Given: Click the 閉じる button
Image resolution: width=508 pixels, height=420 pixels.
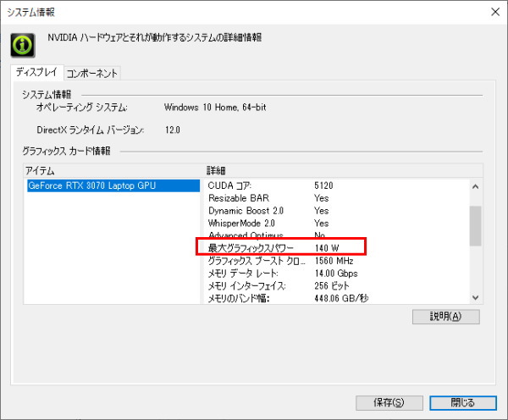Looking at the screenshot, I should pos(463,402).
